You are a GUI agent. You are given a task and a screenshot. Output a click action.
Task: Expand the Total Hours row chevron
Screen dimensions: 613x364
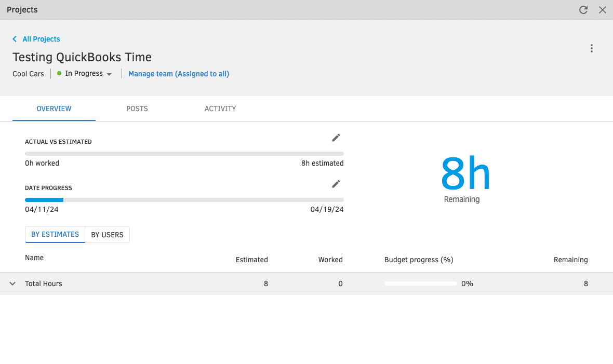[12, 284]
